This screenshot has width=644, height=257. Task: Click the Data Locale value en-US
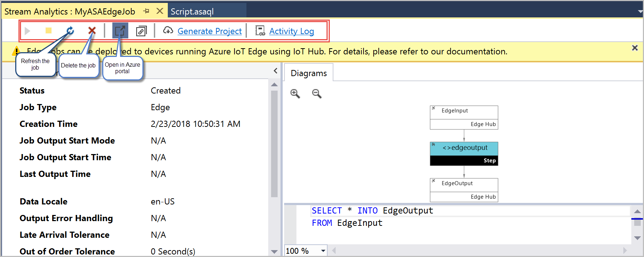coord(163,202)
